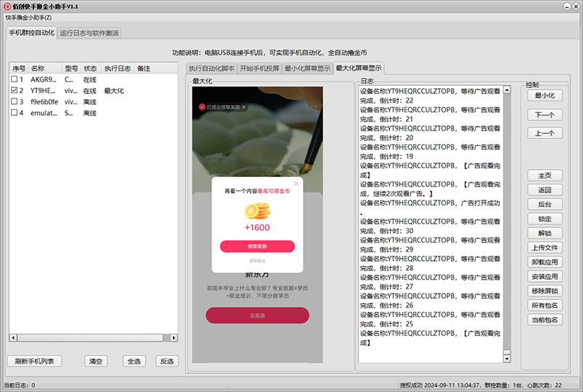Click the 清空 button
The width and height of the screenshot is (583, 392).
(96, 361)
